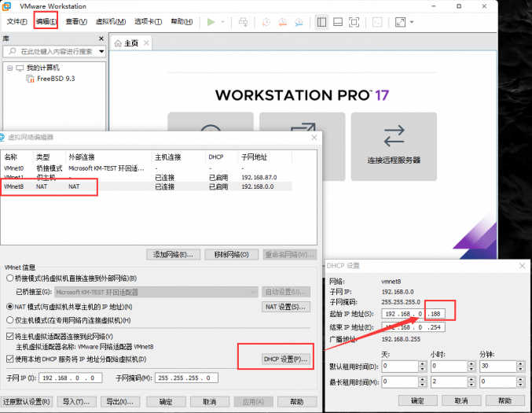Open the dropdown arrow next to power on
Viewport: 532px width, 413px height.
click(x=222, y=22)
